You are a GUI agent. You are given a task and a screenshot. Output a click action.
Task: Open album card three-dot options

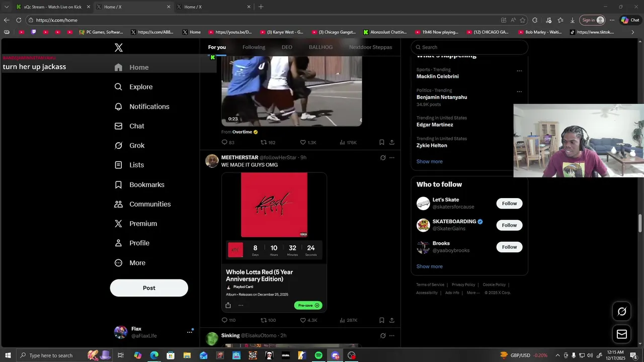(240, 305)
